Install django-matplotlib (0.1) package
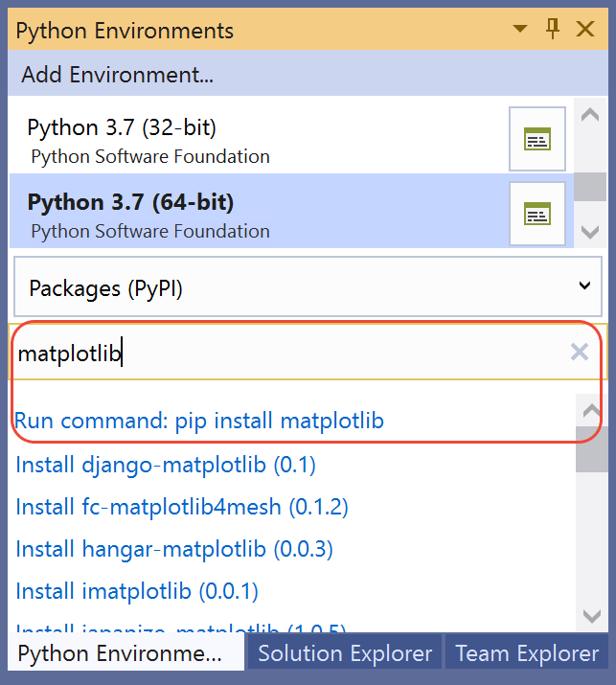Image resolution: width=616 pixels, height=685 pixels. [166, 465]
